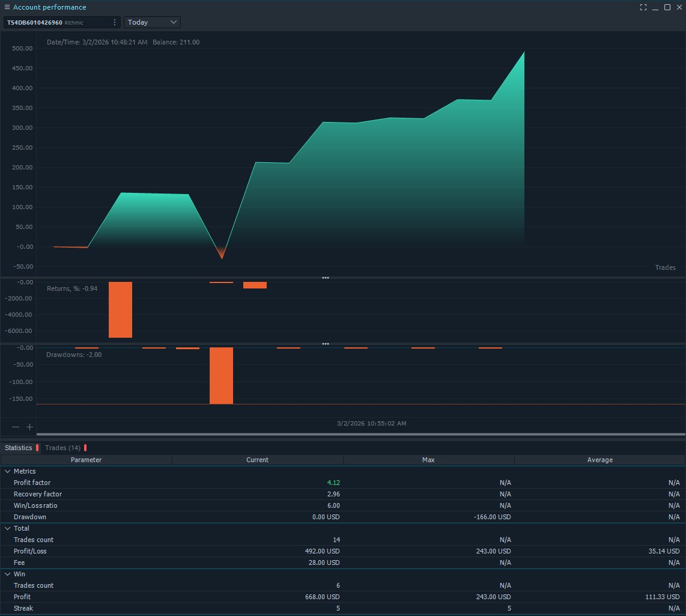Click the Parameter column header
The image size is (686, 616).
[x=86, y=460]
